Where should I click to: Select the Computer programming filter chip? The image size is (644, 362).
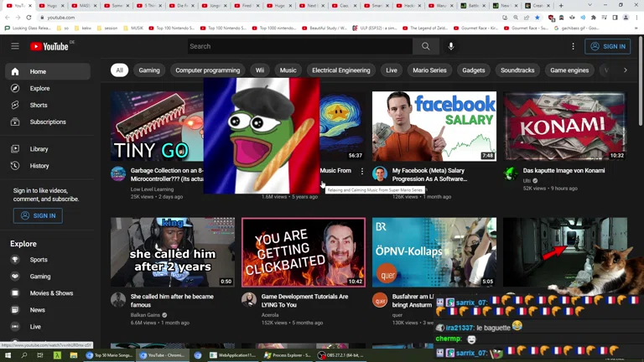[x=207, y=70]
